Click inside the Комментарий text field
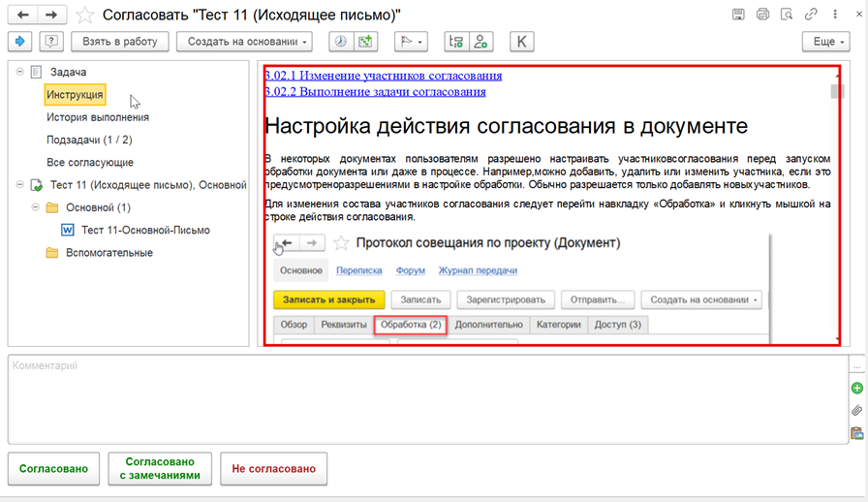 click(428, 399)
